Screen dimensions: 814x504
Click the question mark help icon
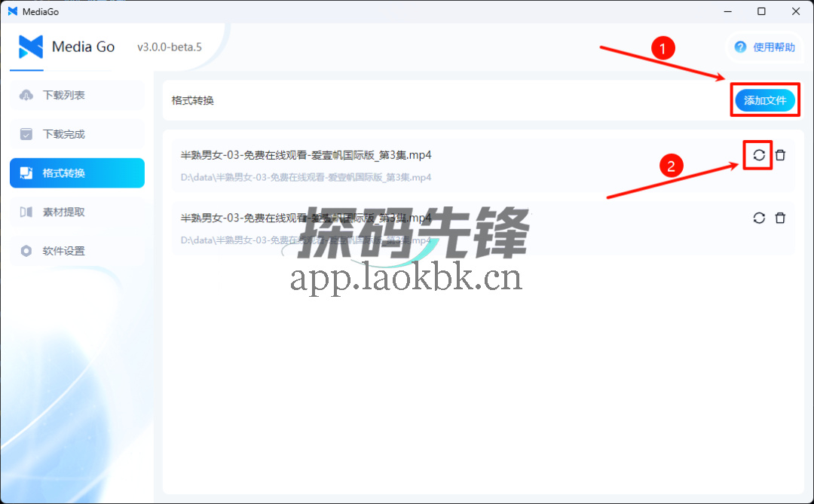click(740, 47)
